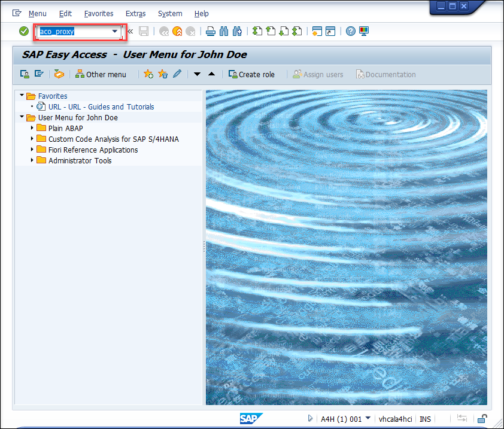Open the Help menu

(x=202, y=14)
